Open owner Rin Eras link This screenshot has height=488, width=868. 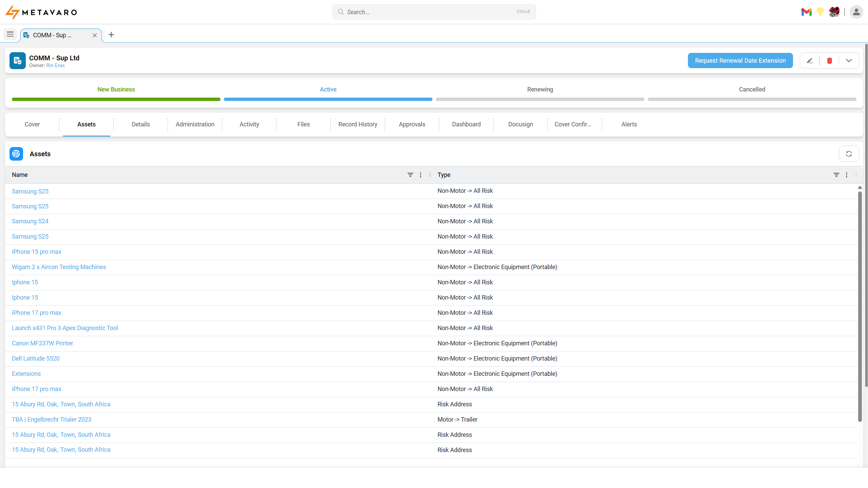(x=55, y=65)
